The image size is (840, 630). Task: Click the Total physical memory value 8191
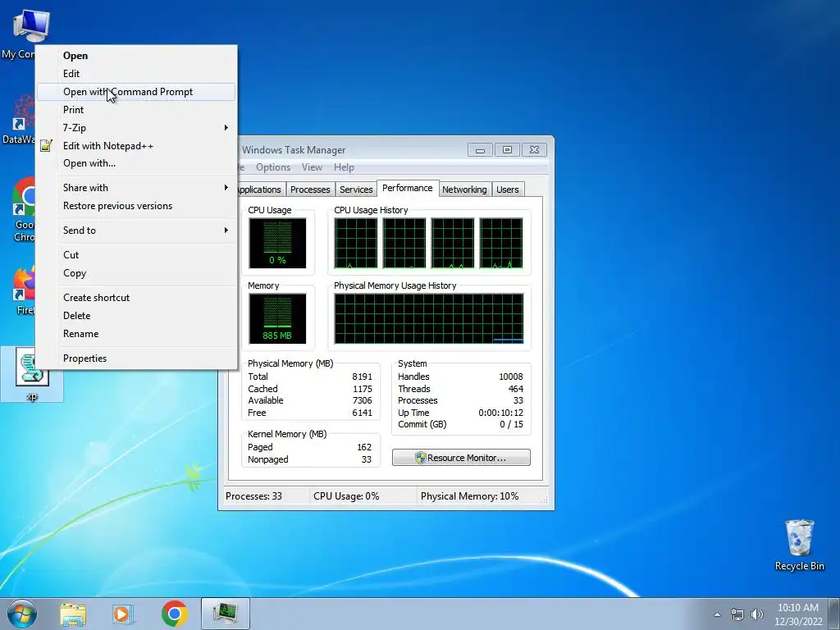coord(362,377)
